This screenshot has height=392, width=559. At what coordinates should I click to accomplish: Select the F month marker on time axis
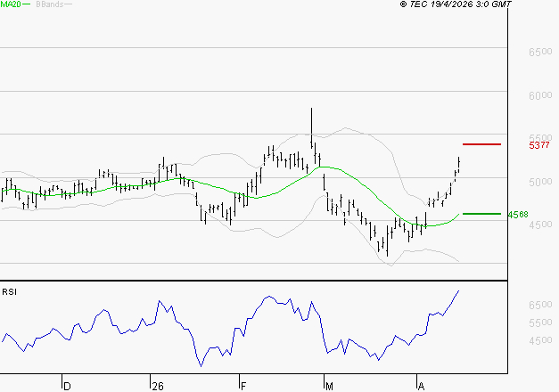point(243,386)
